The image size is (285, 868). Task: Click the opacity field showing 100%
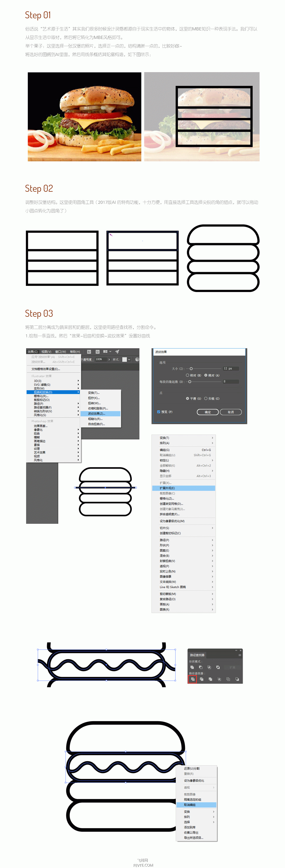click(x=101, y=359)
